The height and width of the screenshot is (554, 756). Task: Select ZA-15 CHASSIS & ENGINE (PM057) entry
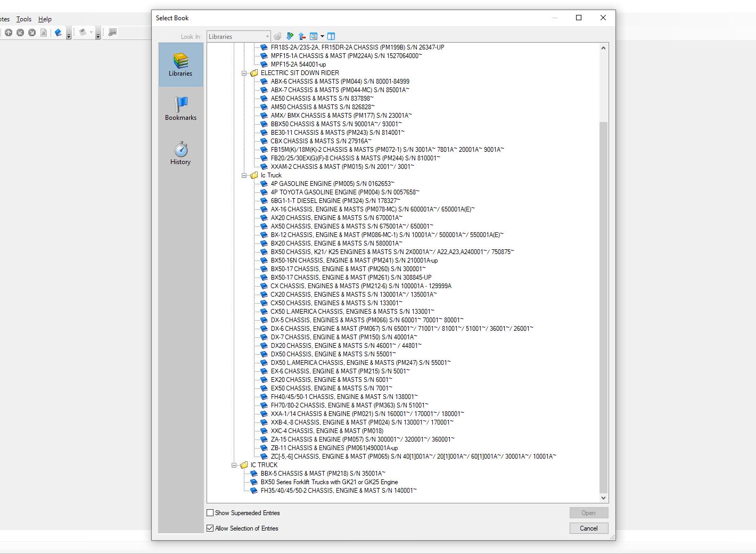363,439
